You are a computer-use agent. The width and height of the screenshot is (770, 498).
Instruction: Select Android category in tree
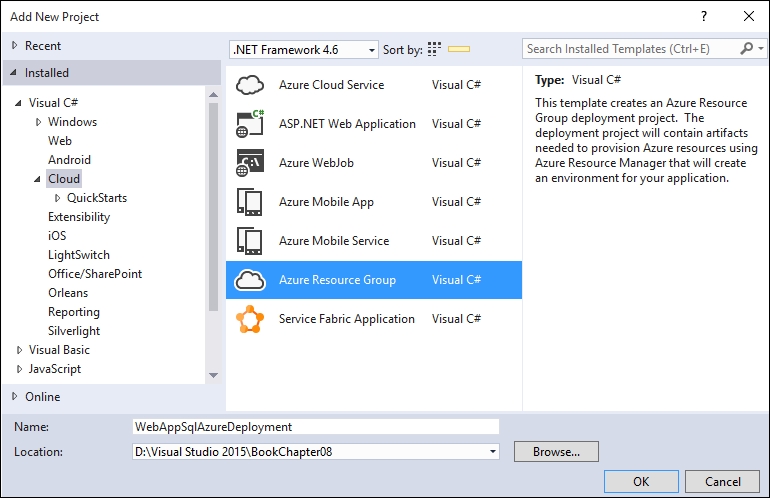click(x=69, y=160)
